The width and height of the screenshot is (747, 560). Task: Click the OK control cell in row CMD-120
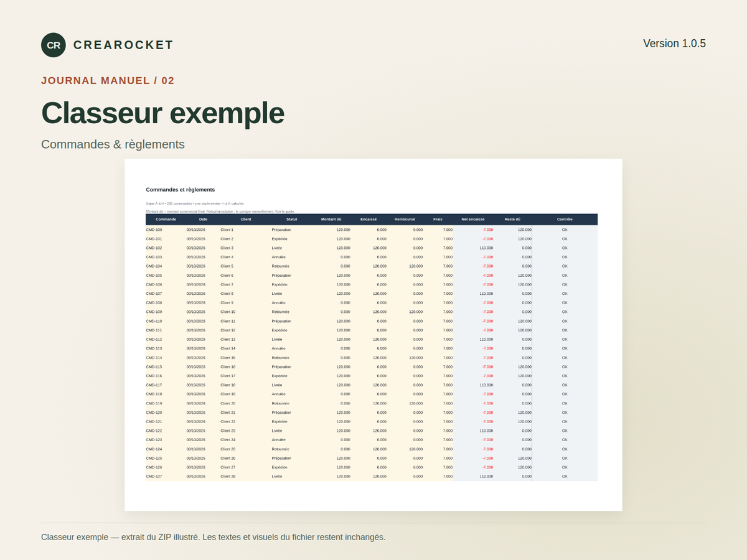(x=565, y=413)
